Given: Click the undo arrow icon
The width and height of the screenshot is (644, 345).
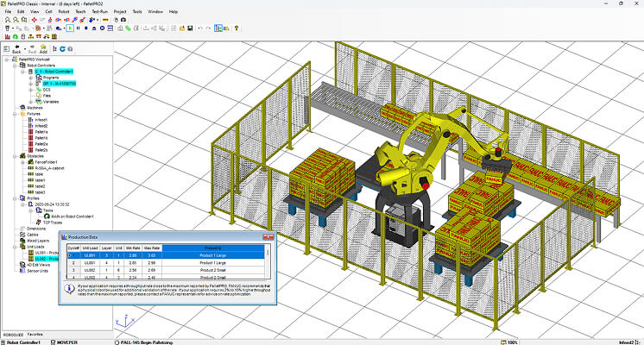Looking at the screenshot, I should [x=200, y=28].
